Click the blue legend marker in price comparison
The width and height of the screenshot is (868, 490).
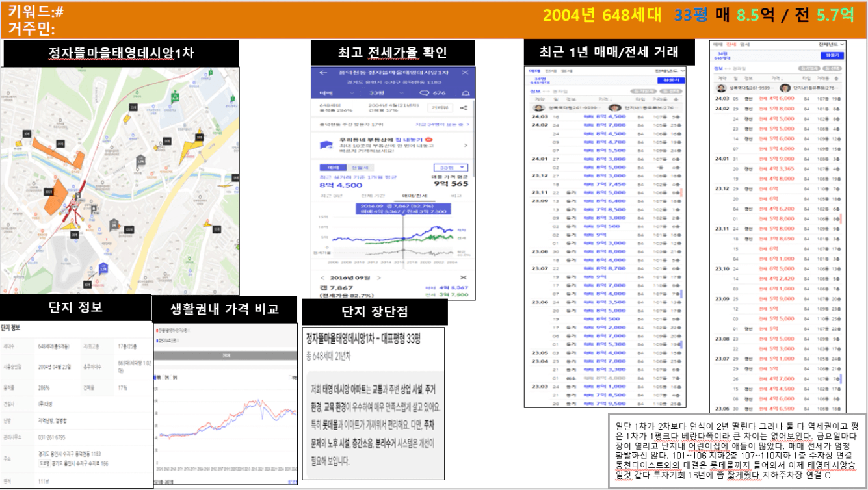(157, 340)
